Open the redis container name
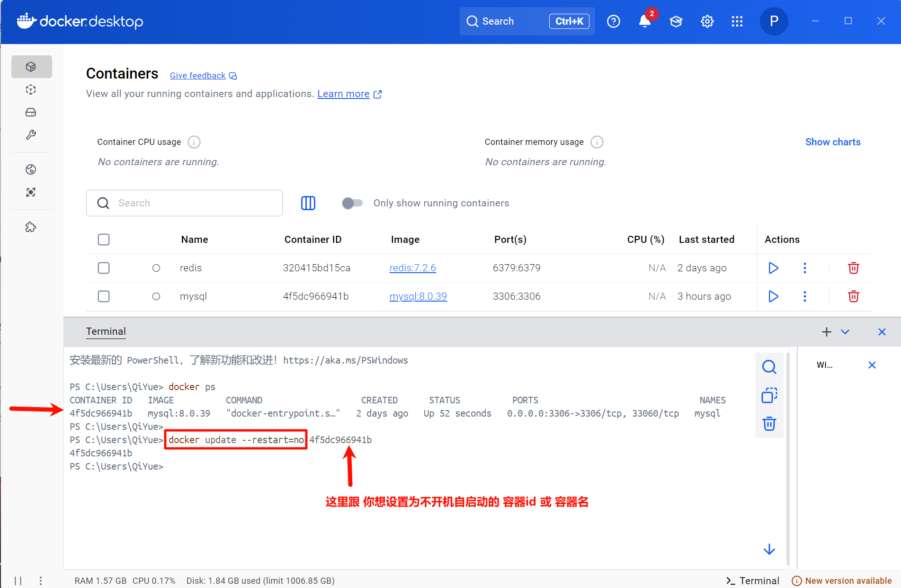This screenshot has width=901, height=588. pos(191,268)
